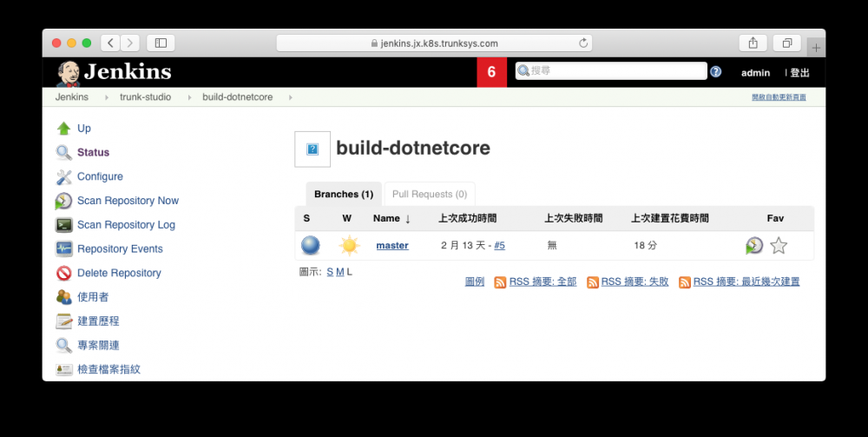The image size is (868, 437).
Task: Open RSS 摘要: 失敗 link
Action: (635, 281)
